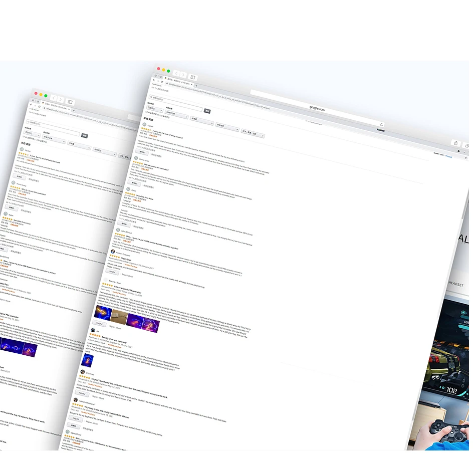Click dark search button in front window

pyautogui.click(x=207, y=111)
